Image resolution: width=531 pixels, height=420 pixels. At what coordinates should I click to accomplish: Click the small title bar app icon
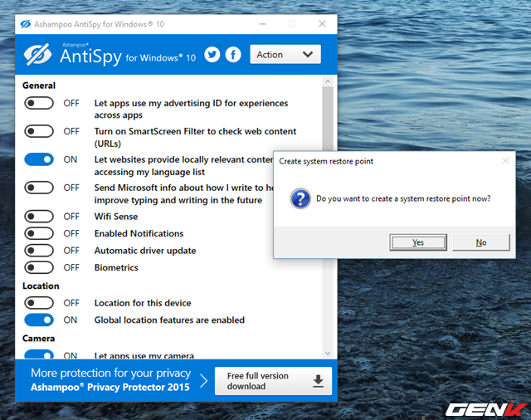click(x=23, y=24)
